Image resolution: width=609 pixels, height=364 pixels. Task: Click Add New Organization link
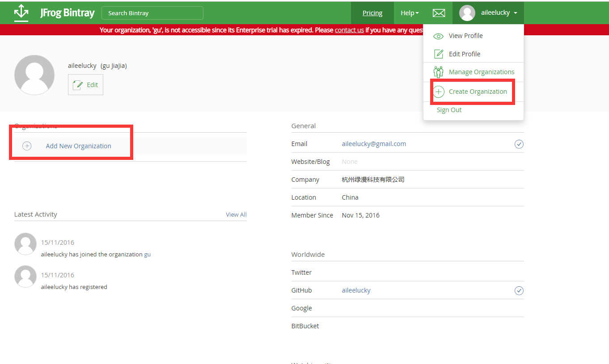[x=79, y=146]
